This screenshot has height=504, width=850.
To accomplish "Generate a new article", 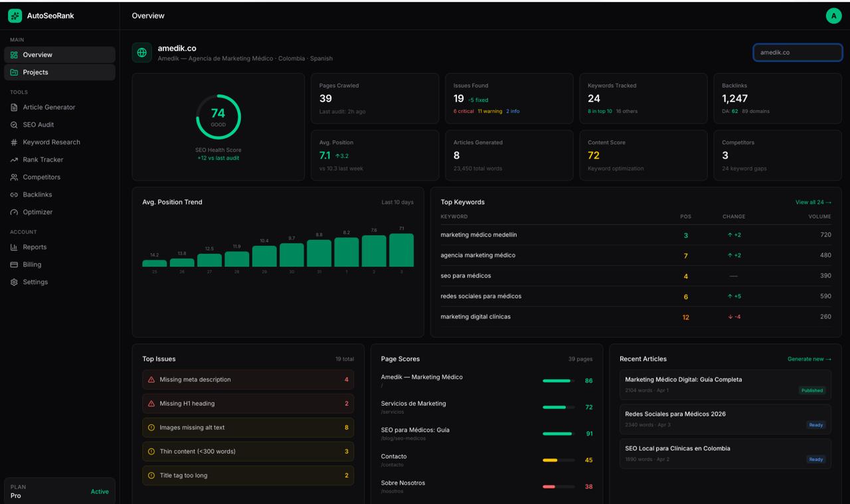I will coord(809,359).
